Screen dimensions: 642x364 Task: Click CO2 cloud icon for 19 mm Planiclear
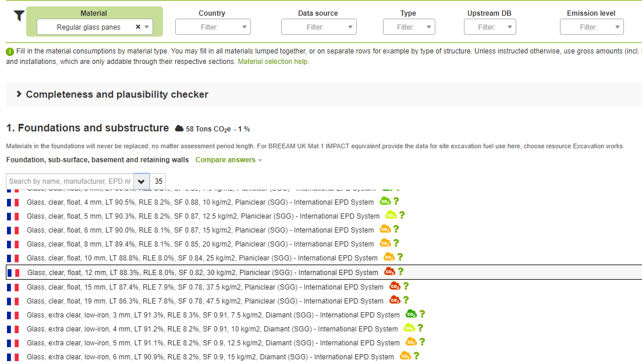click(x=395, y=300)
